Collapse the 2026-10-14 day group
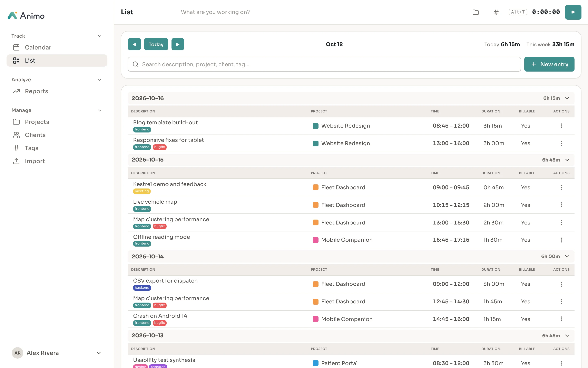The image size is (588, 368). pos(567,257)
